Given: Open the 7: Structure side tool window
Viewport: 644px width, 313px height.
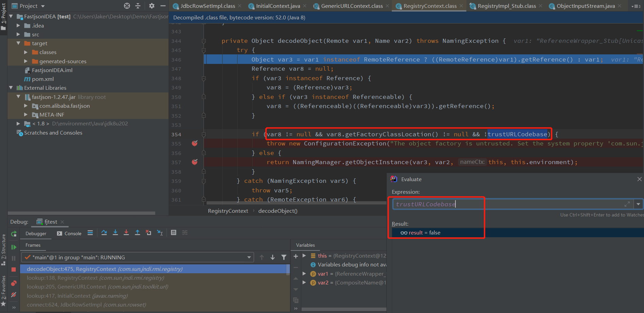Looking at the screenshot, I should tap(3, 250).
